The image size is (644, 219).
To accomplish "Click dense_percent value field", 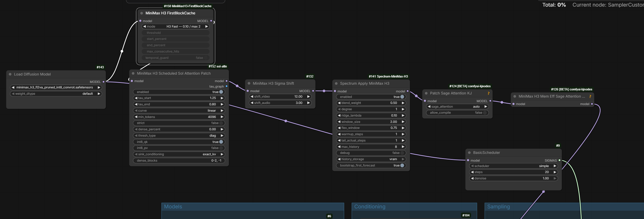I will [179, 129].
